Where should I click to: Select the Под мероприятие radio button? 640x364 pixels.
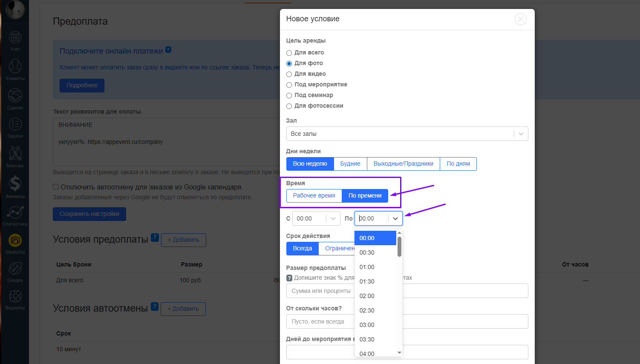[x=289, y=85]
